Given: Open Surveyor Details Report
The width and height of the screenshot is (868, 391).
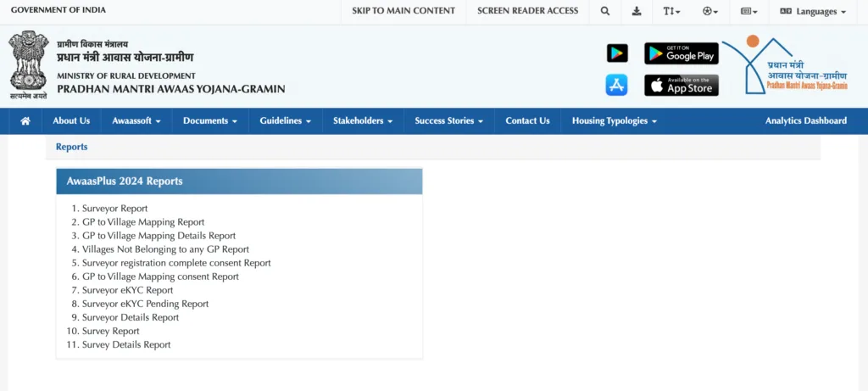Looking at the screenshot, I should pos(131,317).
